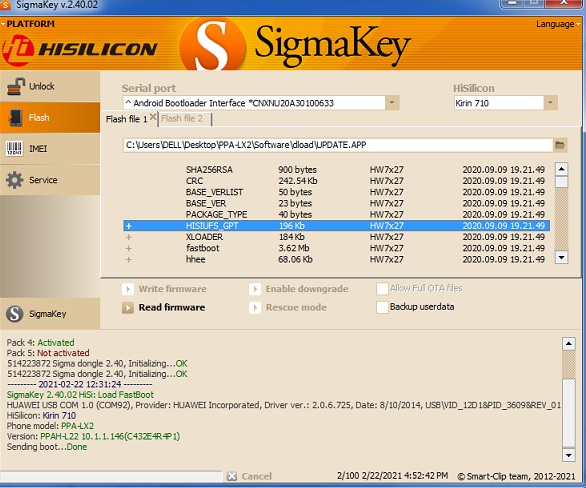This screenshot has width=586, height=488.
Task: Select the BASE_VERLIST row
Action: 336,192
